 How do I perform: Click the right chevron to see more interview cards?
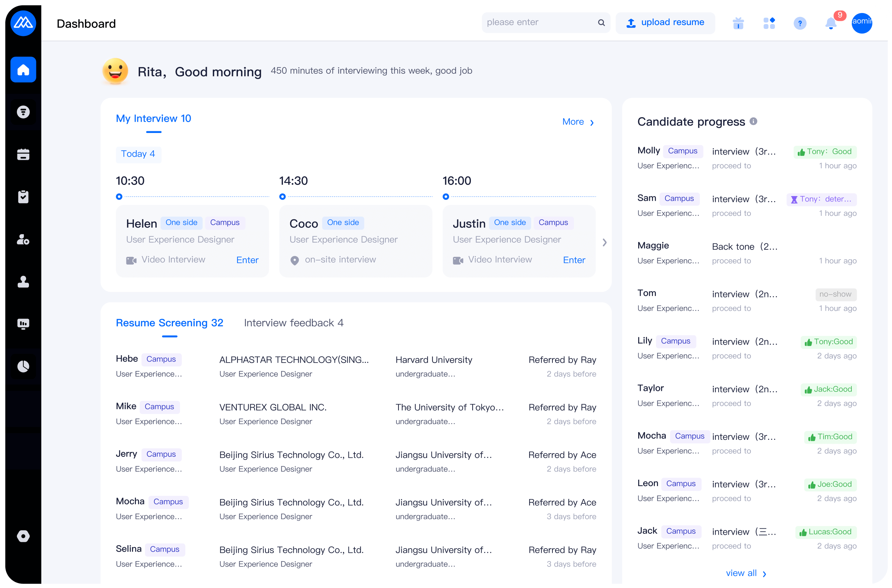pos(604,242)
